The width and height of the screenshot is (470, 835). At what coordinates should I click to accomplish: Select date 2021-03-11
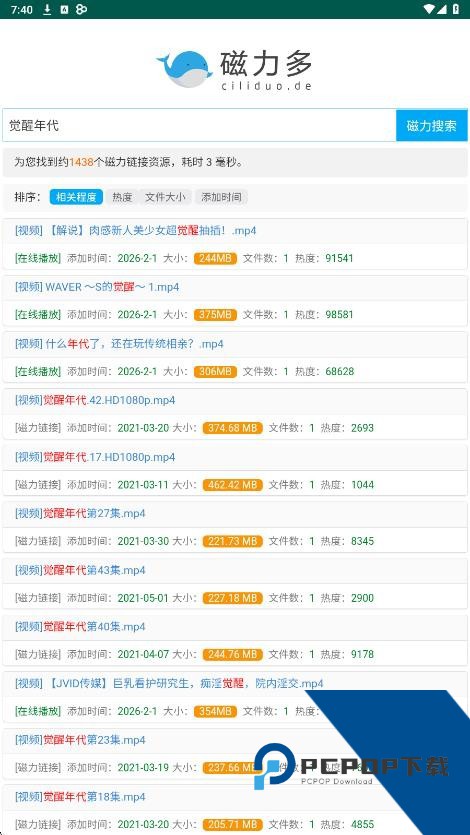tap(143, 485)
